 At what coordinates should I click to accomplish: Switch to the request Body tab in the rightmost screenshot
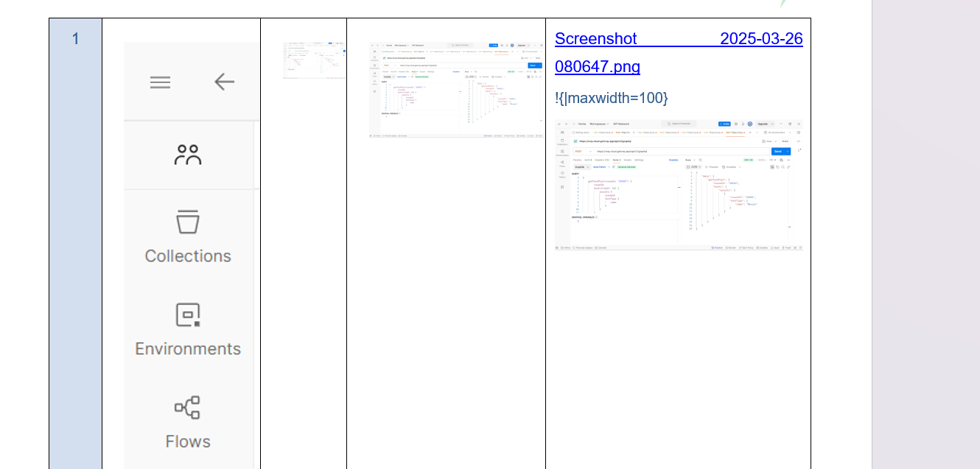(616, 160)
